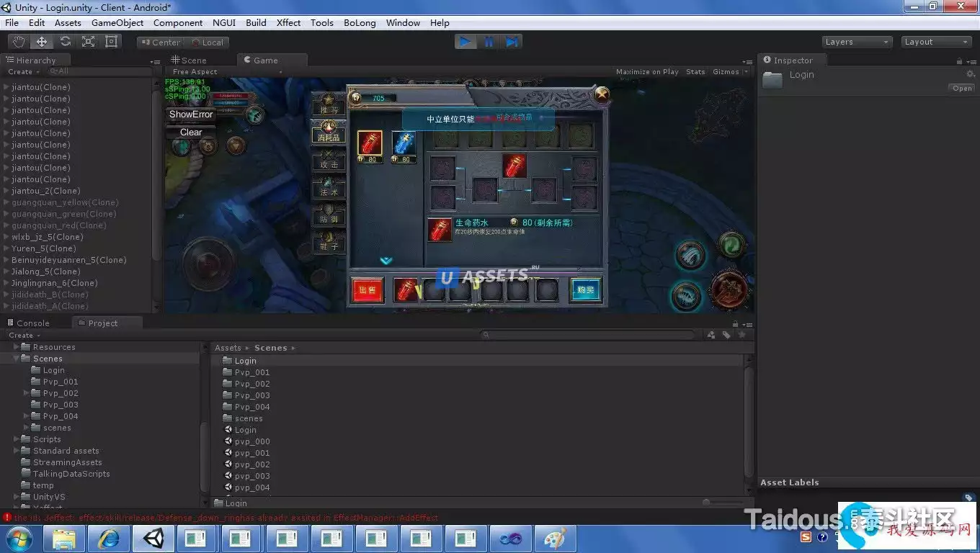Open the Xffect menu
Screen dimensions: 980x553
click(288, 22)
